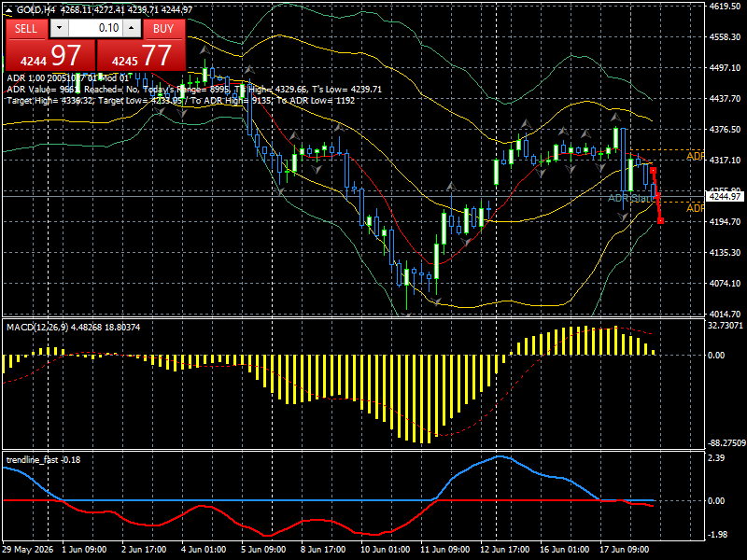Select the upper red line endpoint square
This screenshot has width=747, height=560.
[653, 170]
